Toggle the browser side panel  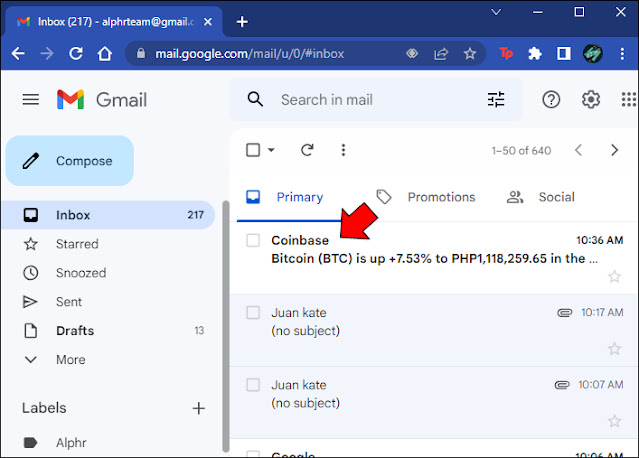[564, 53]
